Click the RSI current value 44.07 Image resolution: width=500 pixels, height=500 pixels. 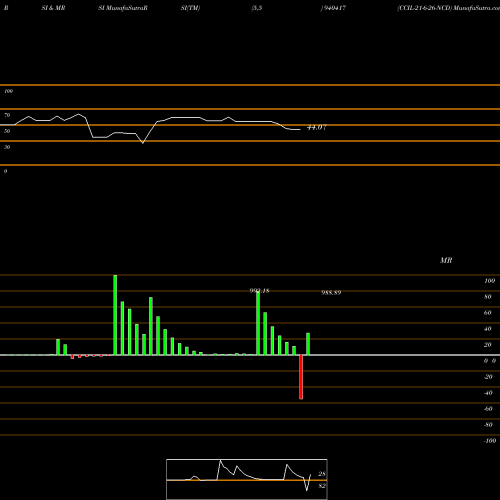316,127
